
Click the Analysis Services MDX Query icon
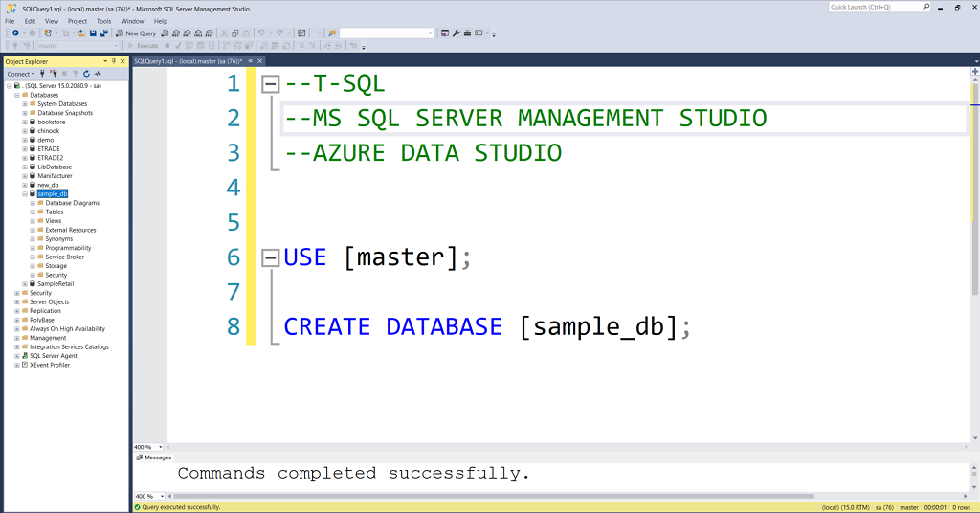point(176,33)
